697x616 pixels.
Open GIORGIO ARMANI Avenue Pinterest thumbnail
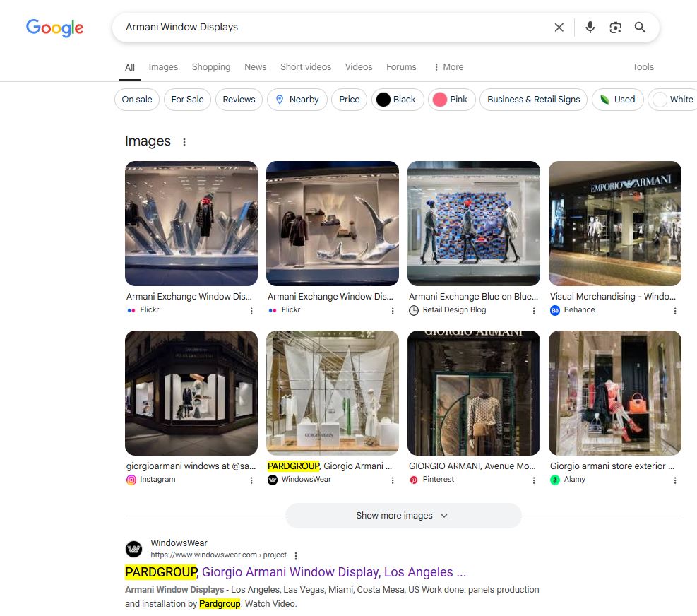click(473, 393)
